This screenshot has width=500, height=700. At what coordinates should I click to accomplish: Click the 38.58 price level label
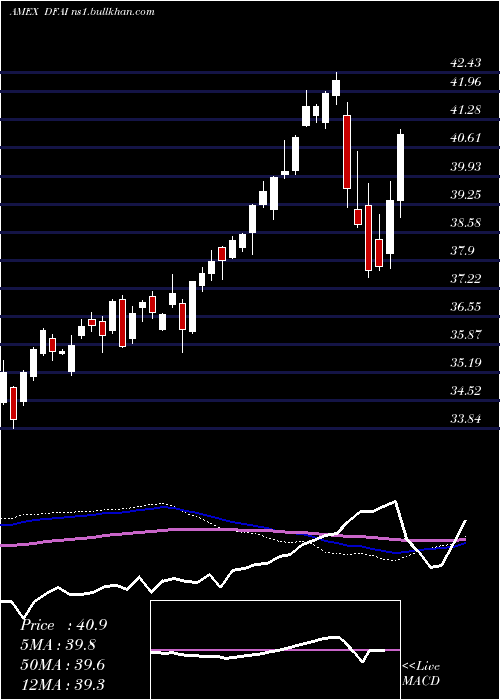pos(466,223)
